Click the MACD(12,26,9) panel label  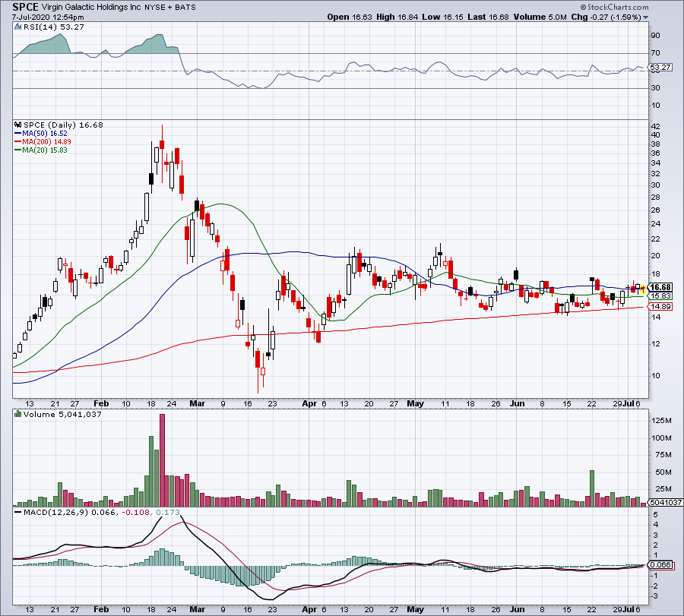(x=55, y=512)
